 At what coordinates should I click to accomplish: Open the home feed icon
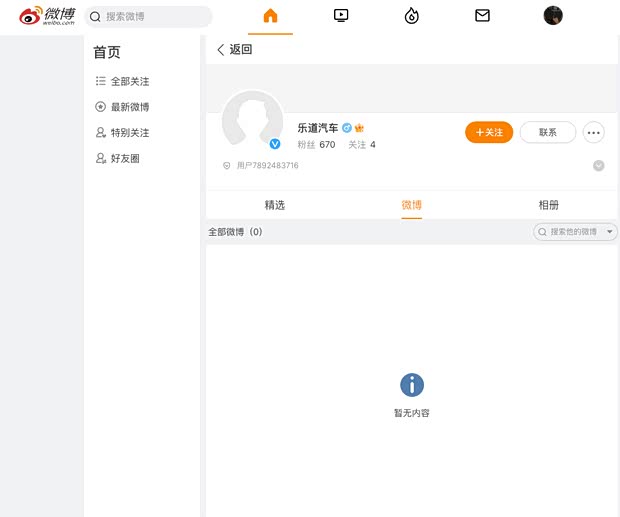point(270,16)
